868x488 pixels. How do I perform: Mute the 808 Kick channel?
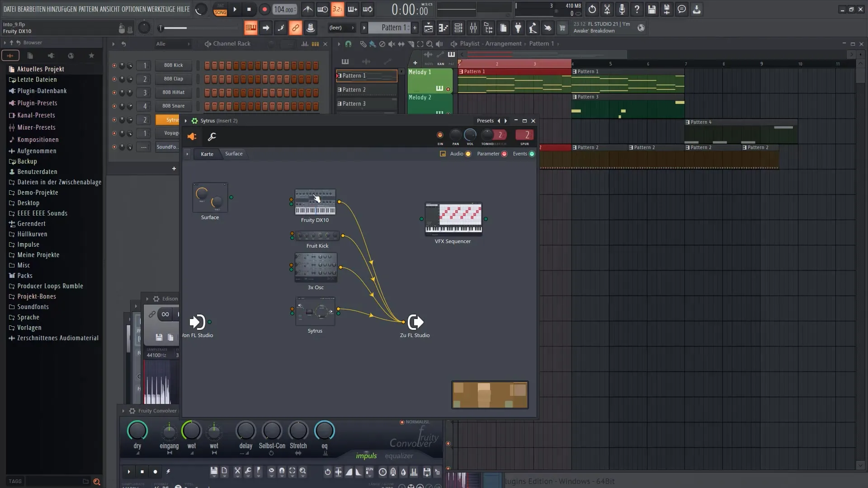[114, 65]
